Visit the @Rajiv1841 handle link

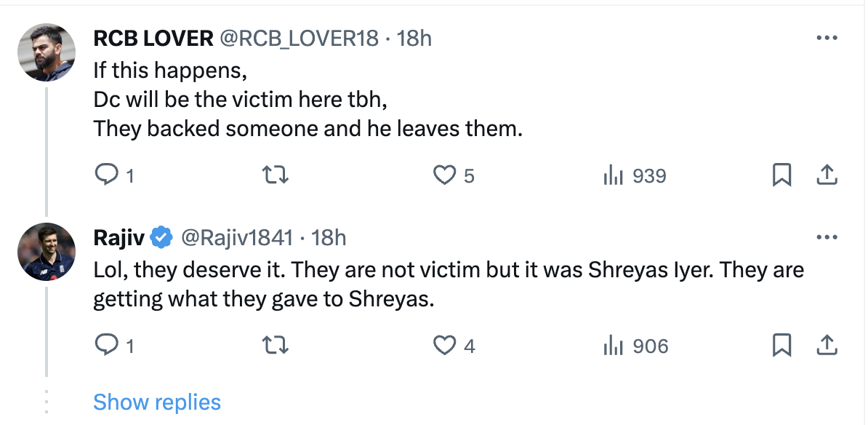(236, 238)
